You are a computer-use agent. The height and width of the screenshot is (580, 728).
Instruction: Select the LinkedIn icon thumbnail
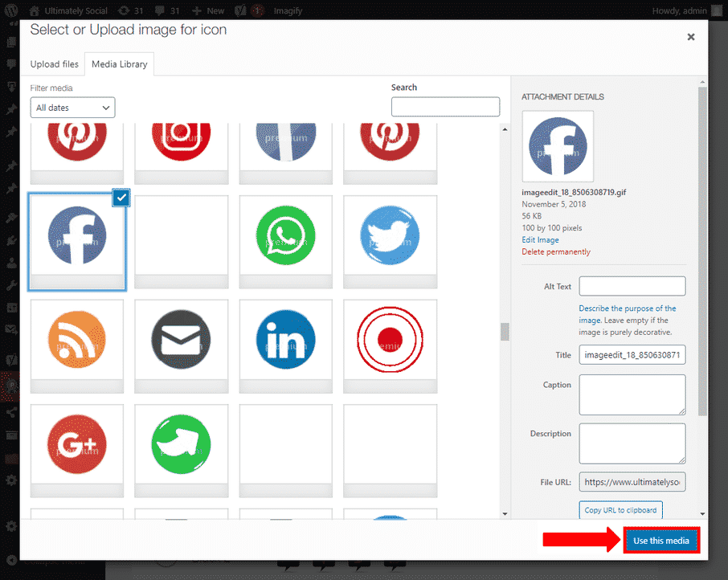click(x=285, y=346)
